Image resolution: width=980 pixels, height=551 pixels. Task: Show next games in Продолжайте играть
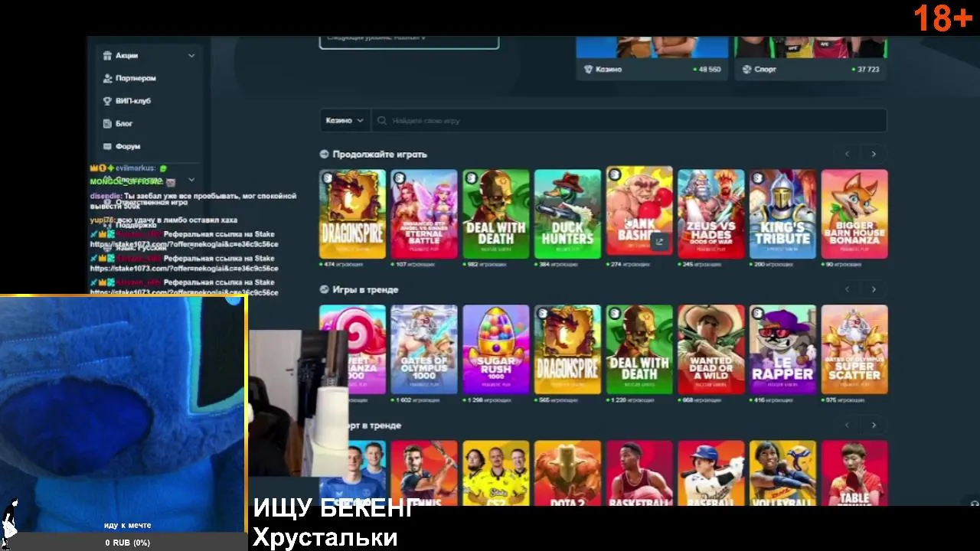(x=874, y=154)
